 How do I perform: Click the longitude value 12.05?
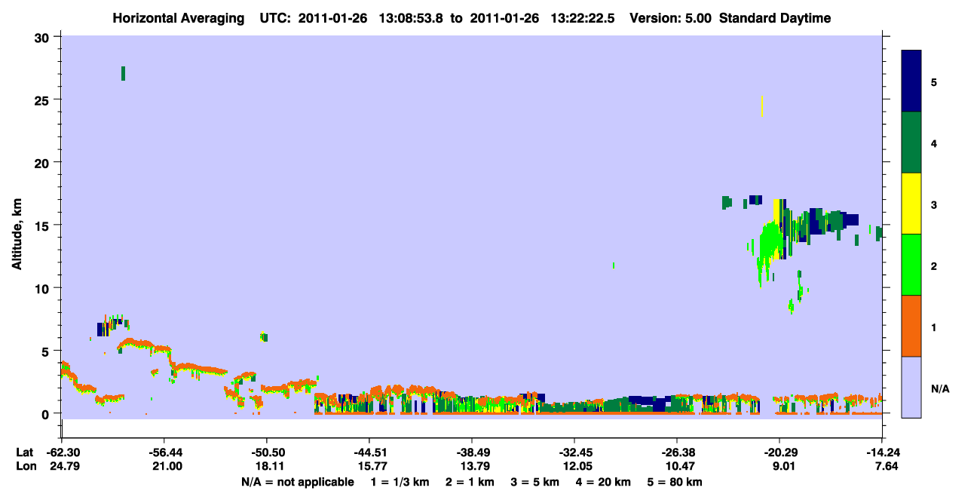577,467
